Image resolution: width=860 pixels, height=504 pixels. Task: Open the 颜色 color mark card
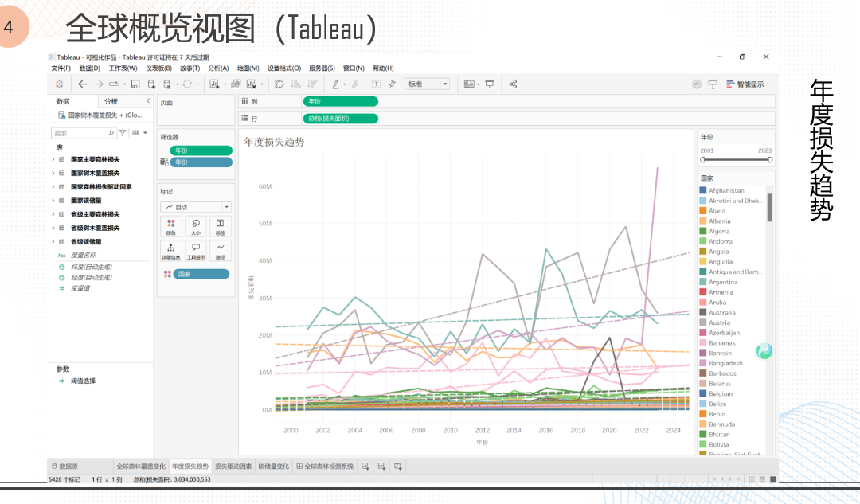click(x=171, y=226)
